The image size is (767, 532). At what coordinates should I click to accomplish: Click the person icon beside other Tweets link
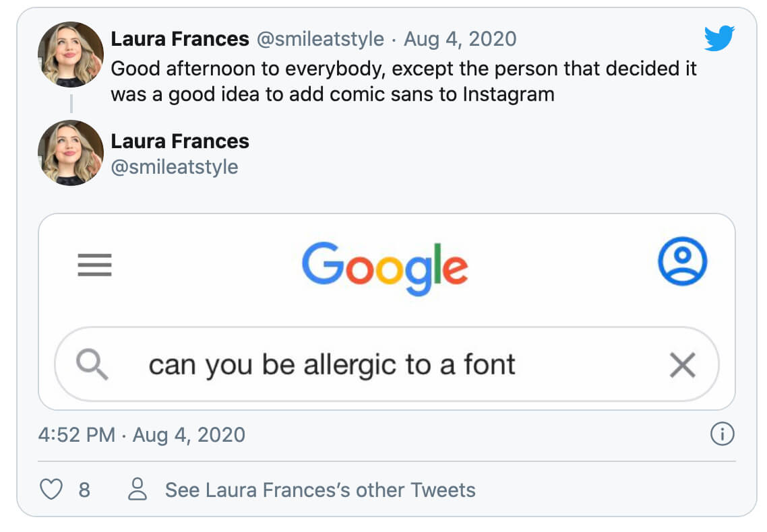coord(138,490)
